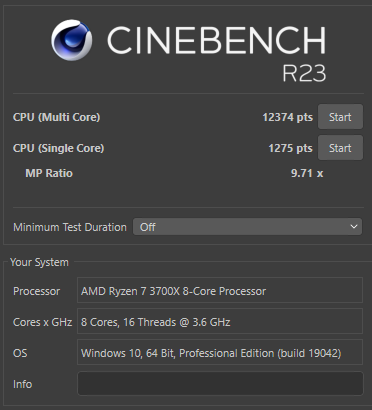Click the Minimum Test Duration label
The image size is (372, 410).
click(70, 227)
